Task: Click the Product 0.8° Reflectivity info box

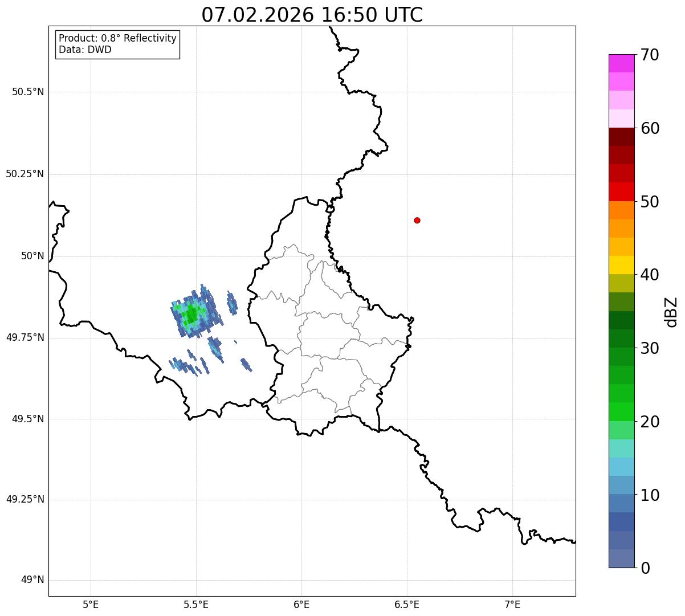Action: (x=118, y=44)
